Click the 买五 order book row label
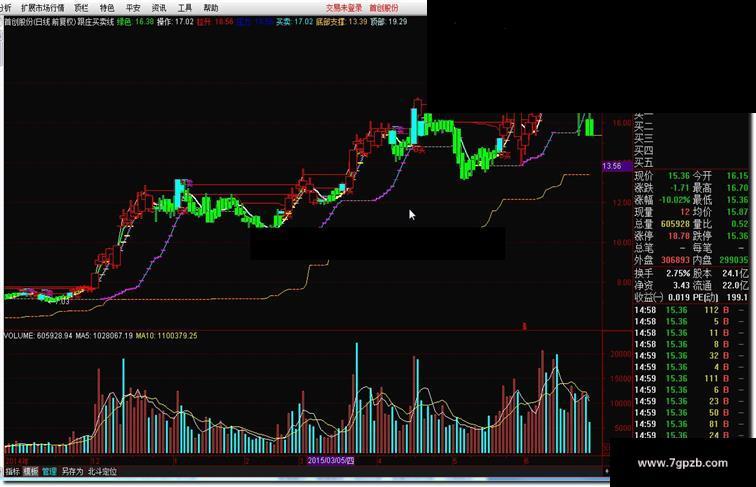 coord(643,162)
